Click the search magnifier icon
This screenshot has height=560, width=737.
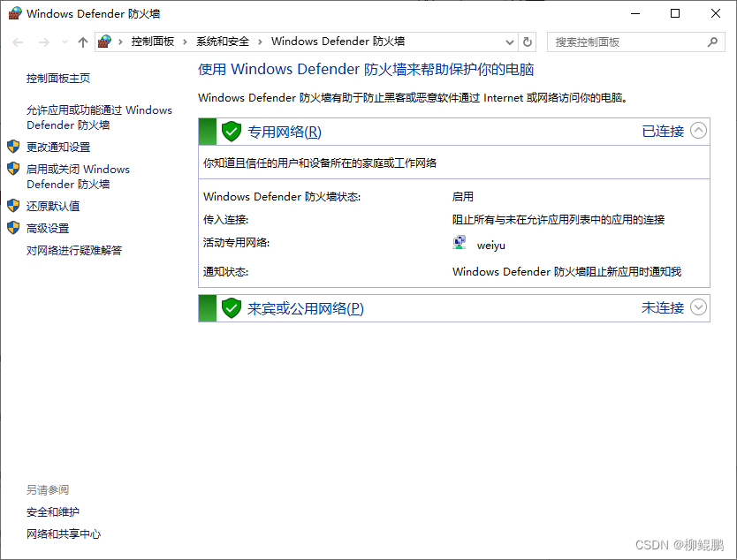point(712,42)
